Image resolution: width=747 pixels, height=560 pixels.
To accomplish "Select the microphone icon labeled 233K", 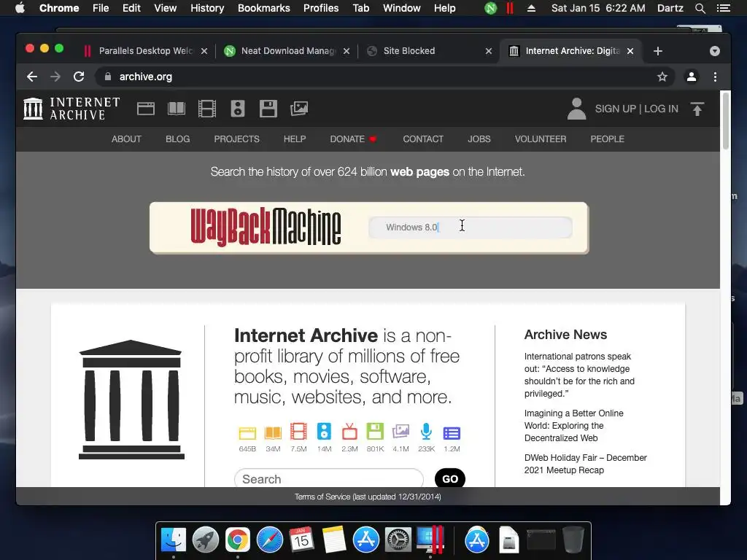I will click(426, 432).
